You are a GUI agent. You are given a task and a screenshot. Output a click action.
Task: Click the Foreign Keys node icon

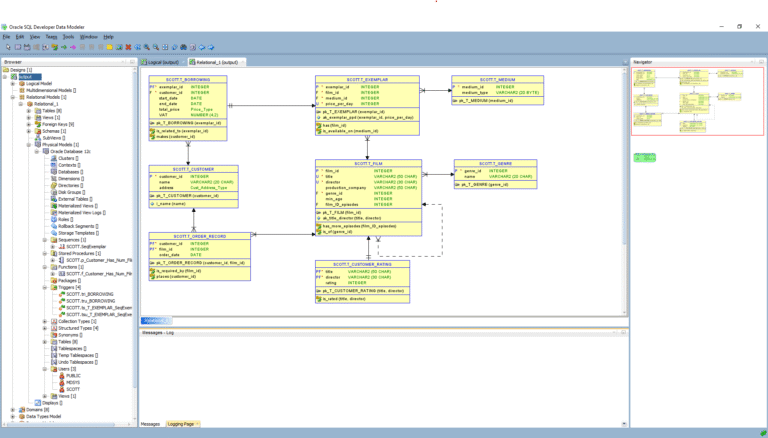pyautogui.click(x=37, y=124)
